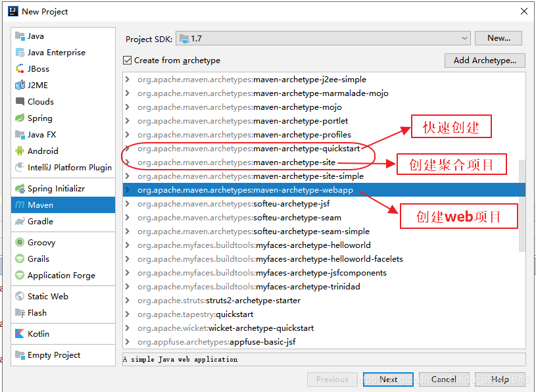This screenshot has height=392, width=536.
Task: Toggle Create from archetype checkbox
Action: point(127,61)
